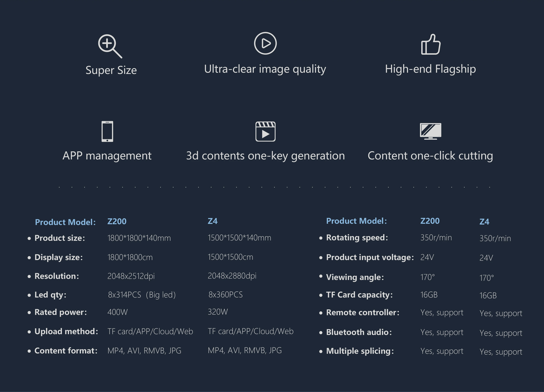Click the left Z4 model header
Viewport: 544px width, 392px height.
click(x=213, y=221)
